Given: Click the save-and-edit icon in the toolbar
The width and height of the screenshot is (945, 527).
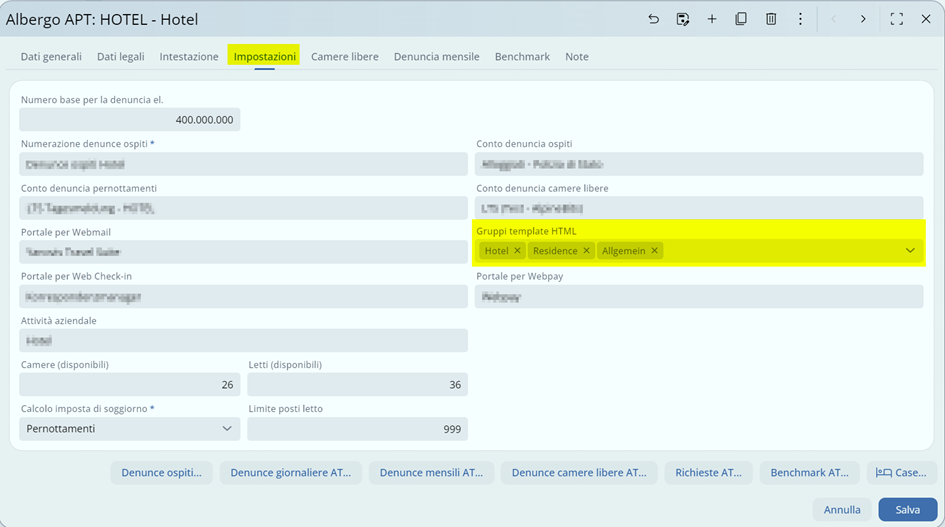Looking at the screenshot, I should click(683, 19).
